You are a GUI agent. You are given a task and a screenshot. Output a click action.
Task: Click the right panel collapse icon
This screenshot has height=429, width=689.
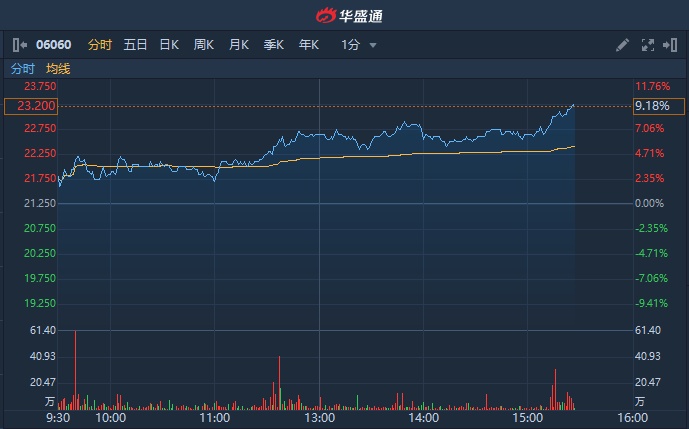[x=670, y=45]
